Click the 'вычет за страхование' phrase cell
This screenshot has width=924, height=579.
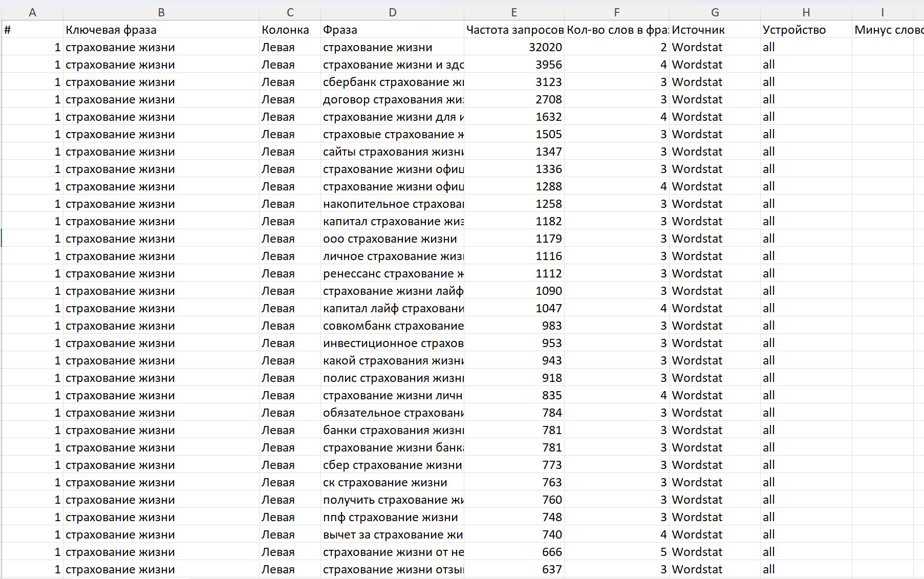coord(392,534)
